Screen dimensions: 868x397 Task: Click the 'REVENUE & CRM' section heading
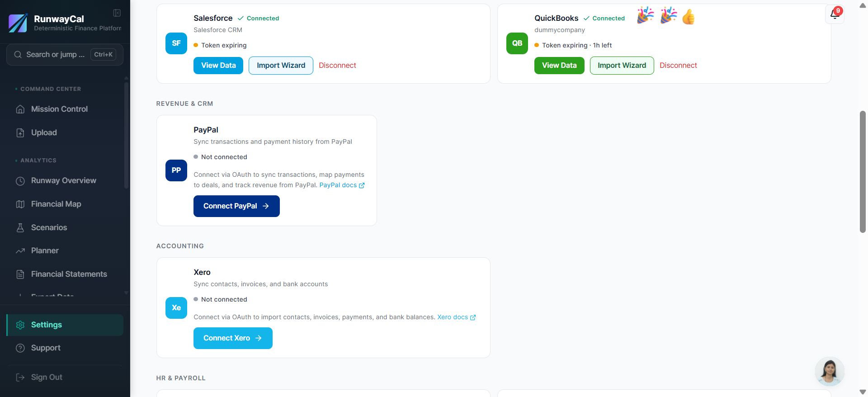coord(184,104)
